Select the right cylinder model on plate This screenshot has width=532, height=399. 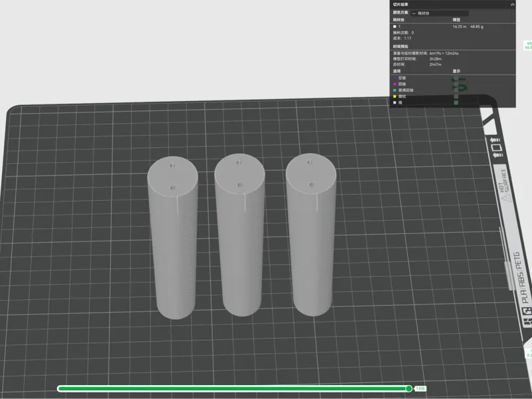(x=311, y=235)
